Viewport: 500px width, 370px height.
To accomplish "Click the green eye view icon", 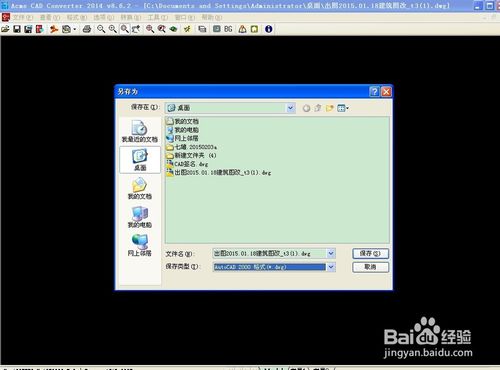I will point(173,29).
